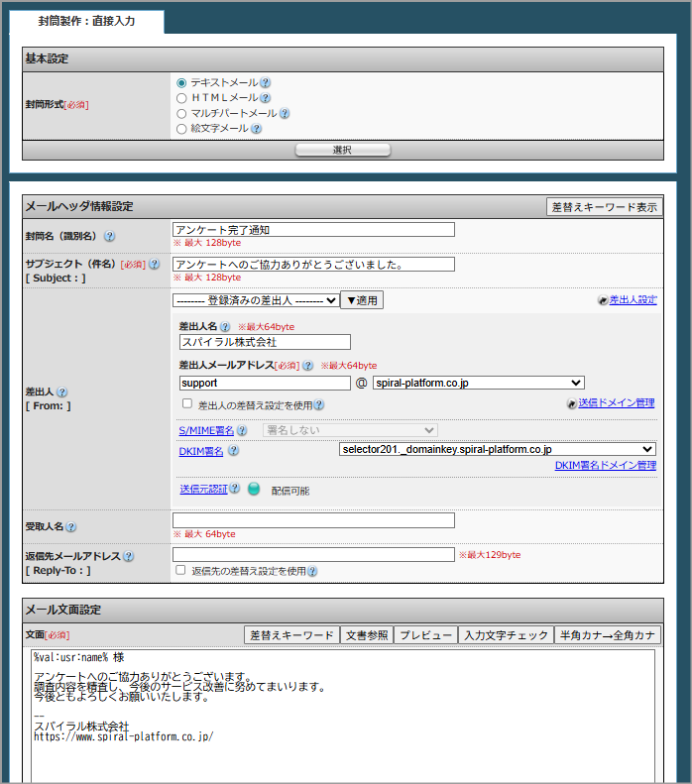The width and height of the screenshot is (692, 784).
Task: Click help icon beside マルチパートメール
Action: 285,113
